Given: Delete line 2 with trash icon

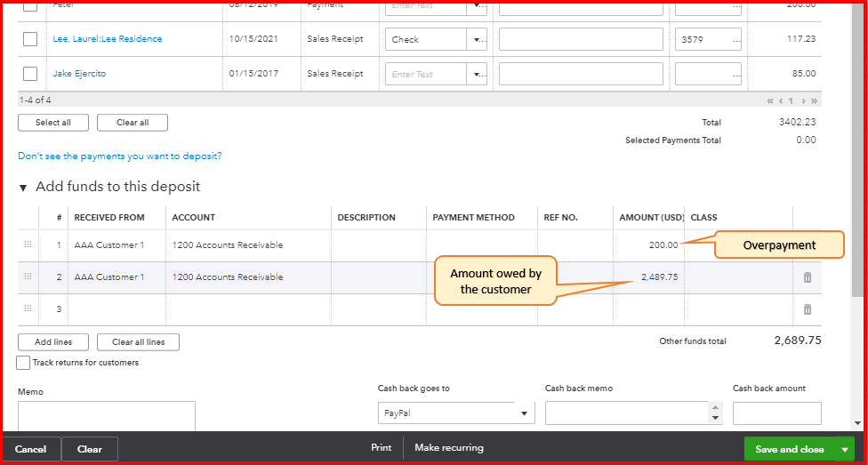Looking at the screenshot, I should point(808,277).
